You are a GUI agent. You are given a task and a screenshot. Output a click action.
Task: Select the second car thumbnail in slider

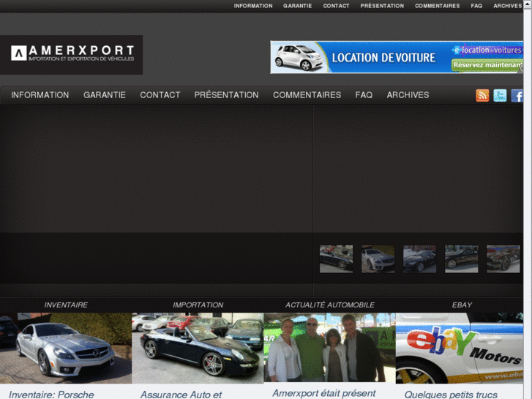coord(378,259)
